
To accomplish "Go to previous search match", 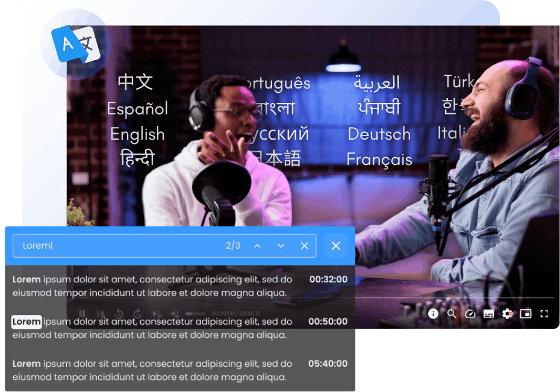I will [x=257, y=246].
